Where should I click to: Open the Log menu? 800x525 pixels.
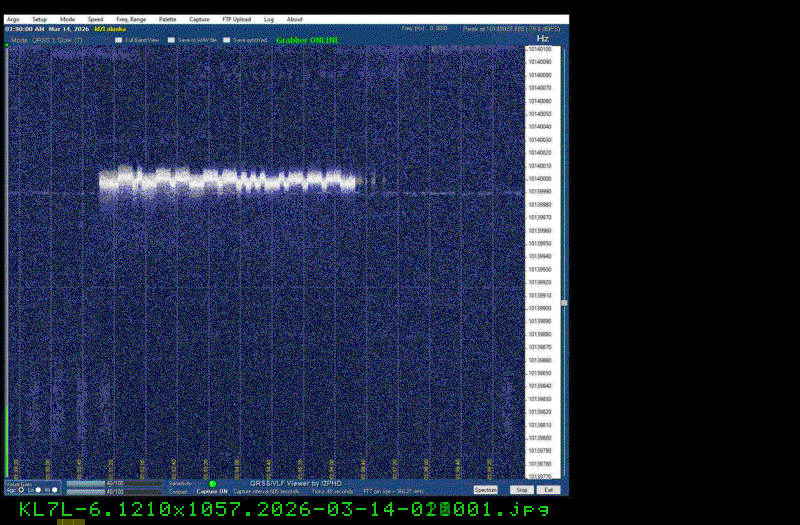tap(269, 19)
